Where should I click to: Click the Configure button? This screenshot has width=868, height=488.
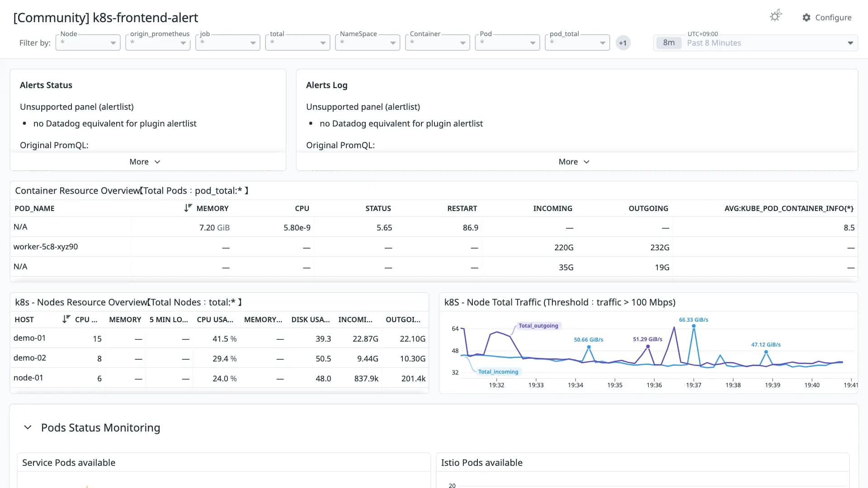click(827, 18)
